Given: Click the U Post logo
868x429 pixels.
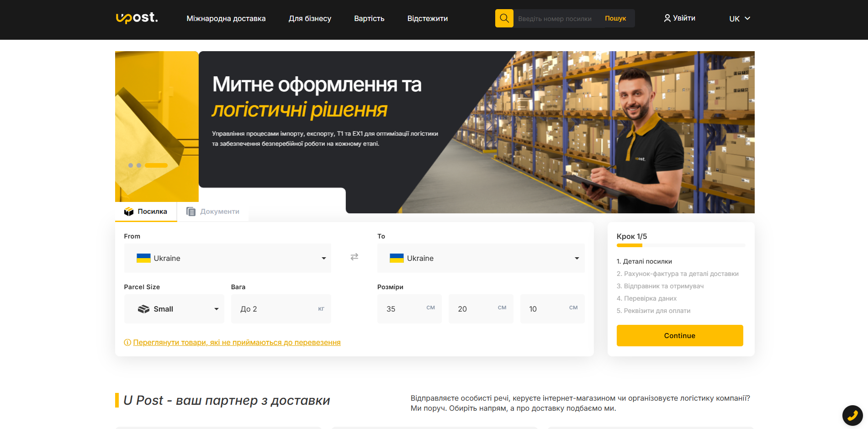Looking at the screenshot, I should pyautogui.click(x=136, y=18).
